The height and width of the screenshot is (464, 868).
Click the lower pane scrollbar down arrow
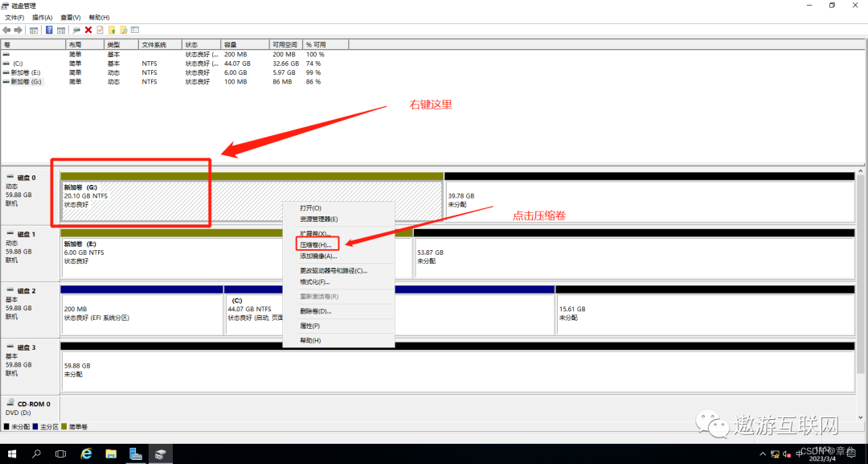(x=861, y=418)
